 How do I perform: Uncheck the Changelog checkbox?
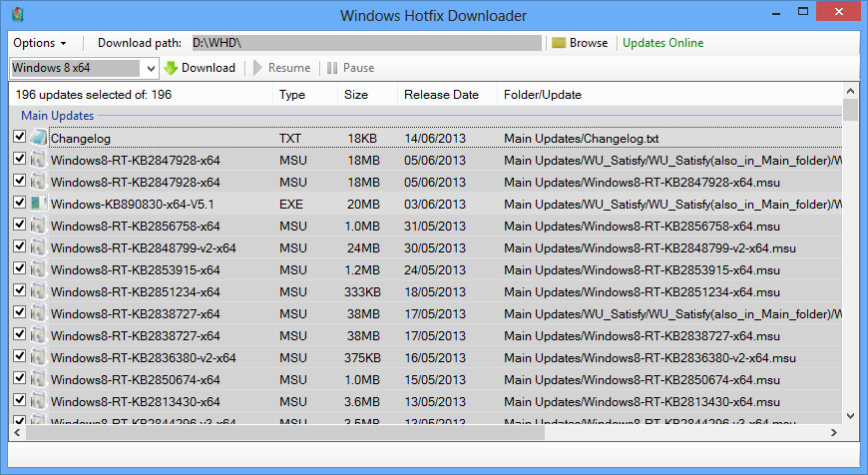(19, 136)
